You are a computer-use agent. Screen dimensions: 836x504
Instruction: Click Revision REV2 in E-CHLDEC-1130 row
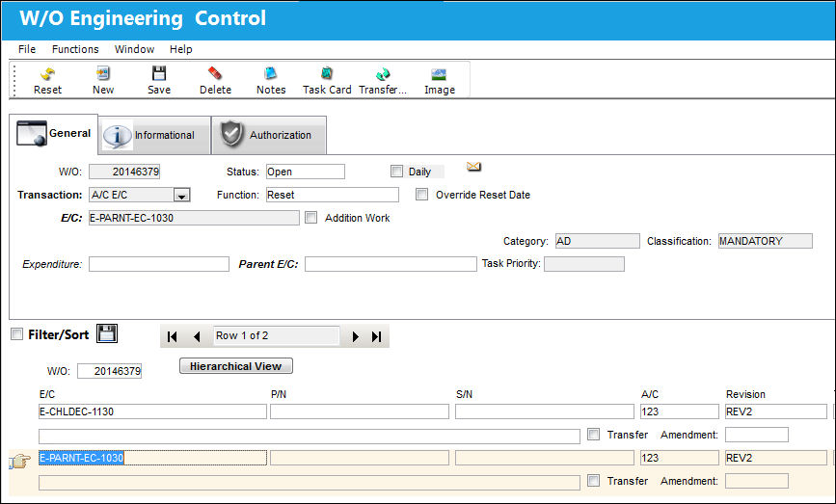click(x=776, y=411)
